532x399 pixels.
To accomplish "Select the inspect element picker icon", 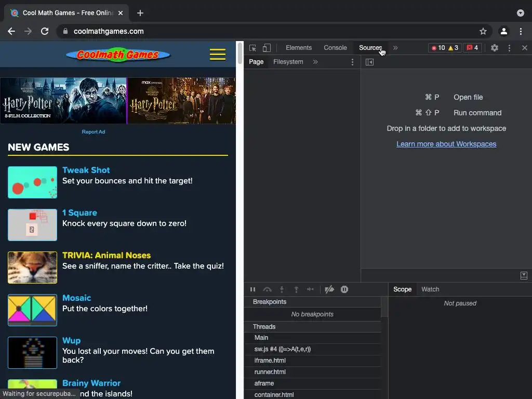I will (253, 48).
